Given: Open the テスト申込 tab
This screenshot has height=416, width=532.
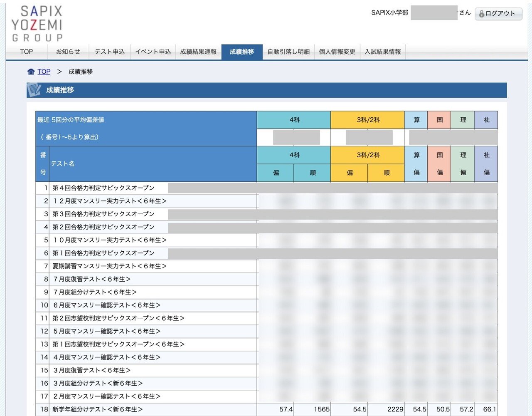Looking at the screenshot, I should point(110,52).
